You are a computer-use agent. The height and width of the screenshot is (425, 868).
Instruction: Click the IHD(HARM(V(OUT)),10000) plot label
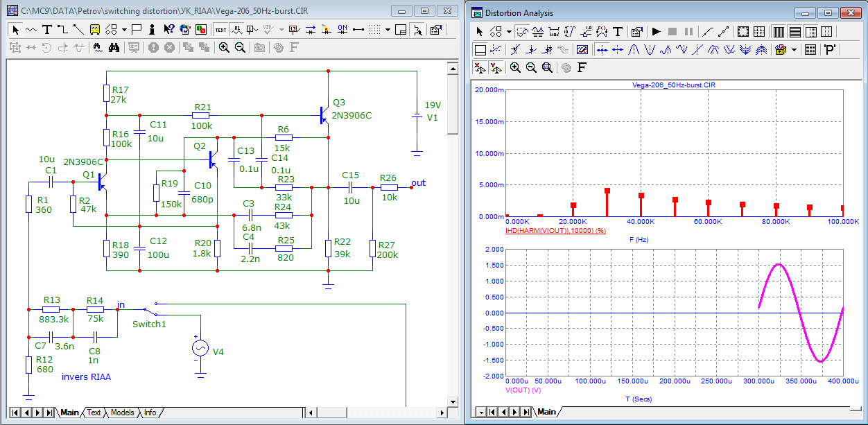pos(556,229)
